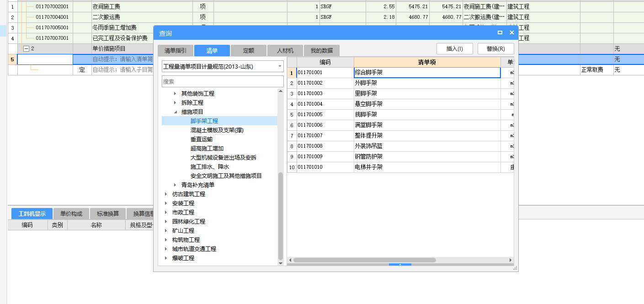
Task: Select 安全文明施工及其他措施项目 tree item
Action: point(226,176)
